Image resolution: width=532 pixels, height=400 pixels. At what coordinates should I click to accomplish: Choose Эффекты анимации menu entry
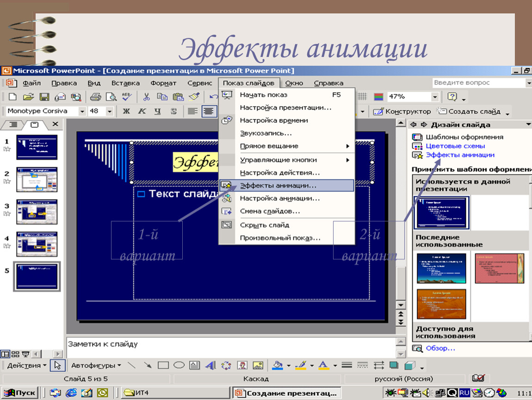pyautogui.click(x=287, y=185)
